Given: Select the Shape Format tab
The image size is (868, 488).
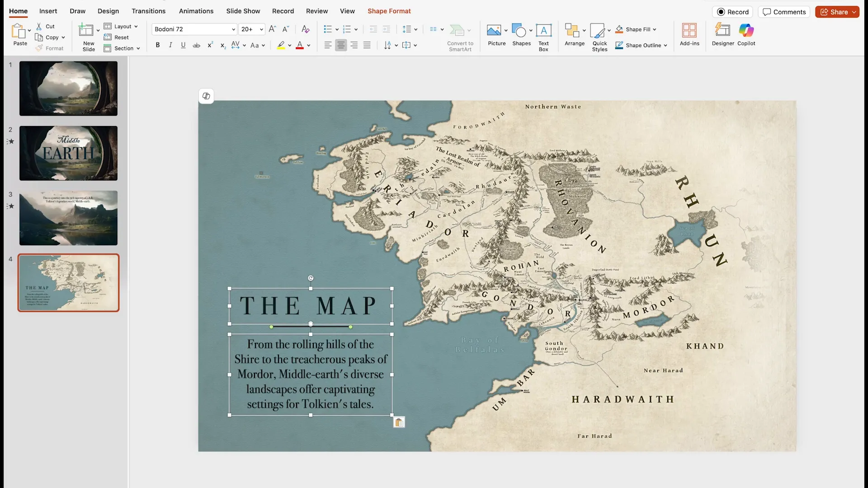Looking at the screenshot, I should [389, 11].
